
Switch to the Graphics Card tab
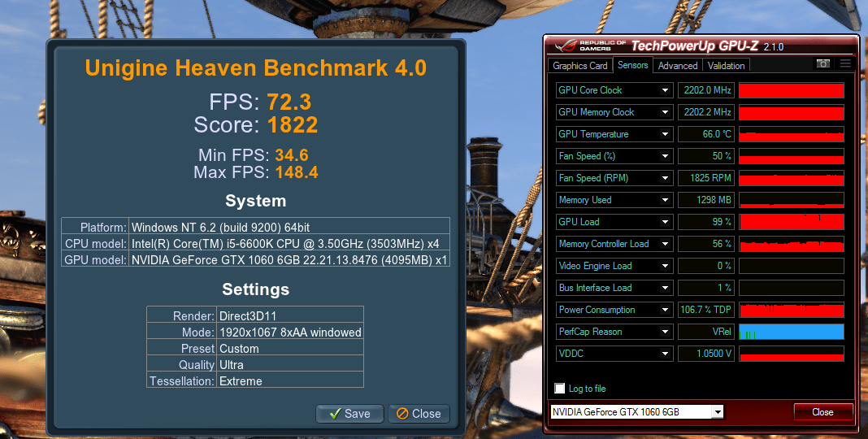click(x=579, y=65)
